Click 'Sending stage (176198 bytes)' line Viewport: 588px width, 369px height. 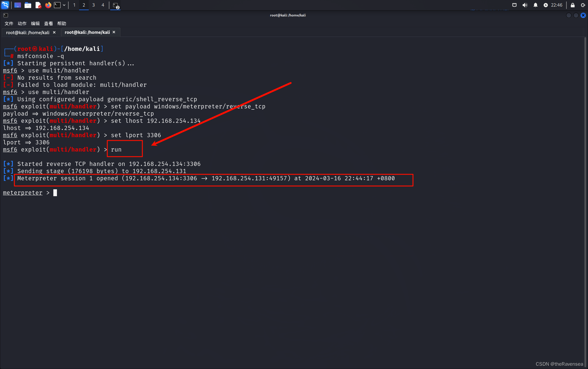[x=95, y=171]
